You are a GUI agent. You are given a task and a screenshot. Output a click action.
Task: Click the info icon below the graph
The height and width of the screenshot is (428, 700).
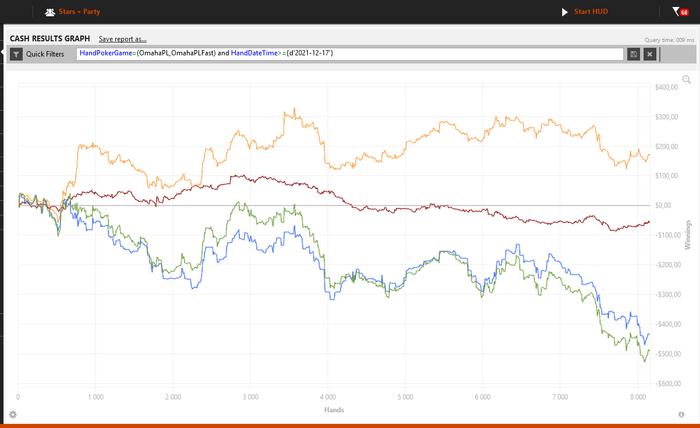tap(680, 414)
